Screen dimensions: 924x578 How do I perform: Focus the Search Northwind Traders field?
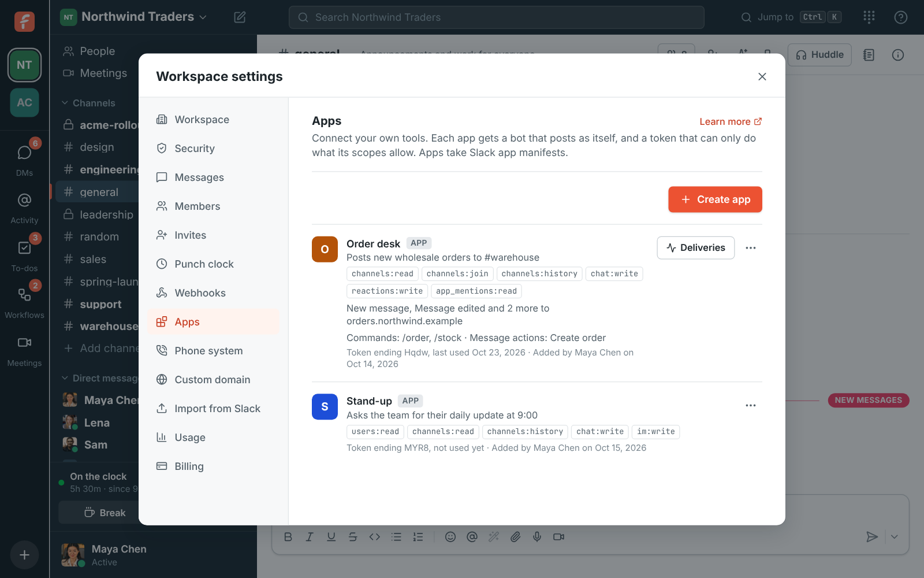[x=497, y=17]
